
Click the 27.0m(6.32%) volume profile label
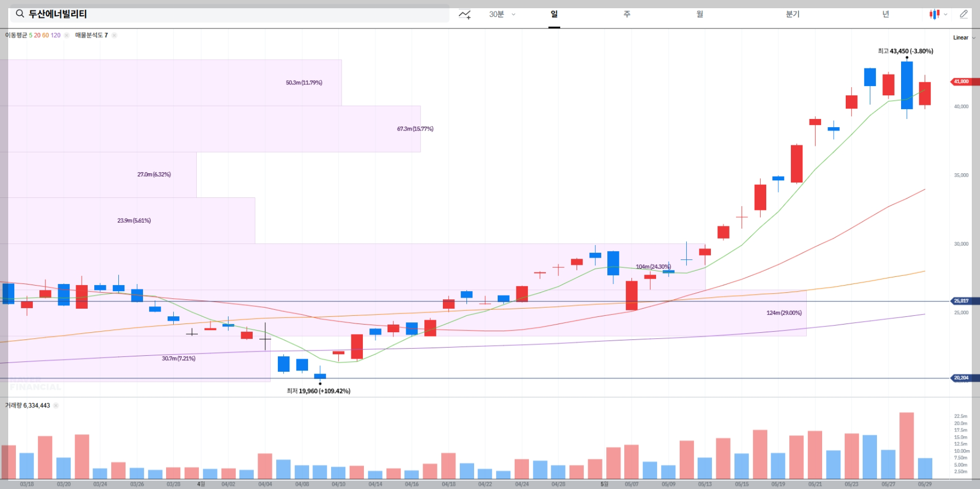tap(154, 174)
